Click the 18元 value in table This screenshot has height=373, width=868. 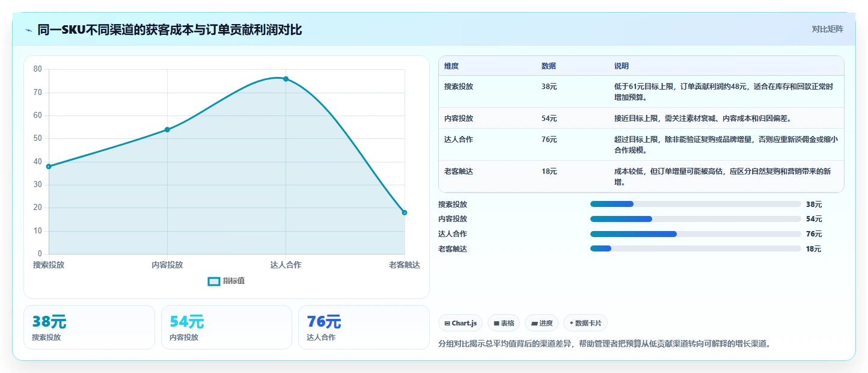(549, 171)
